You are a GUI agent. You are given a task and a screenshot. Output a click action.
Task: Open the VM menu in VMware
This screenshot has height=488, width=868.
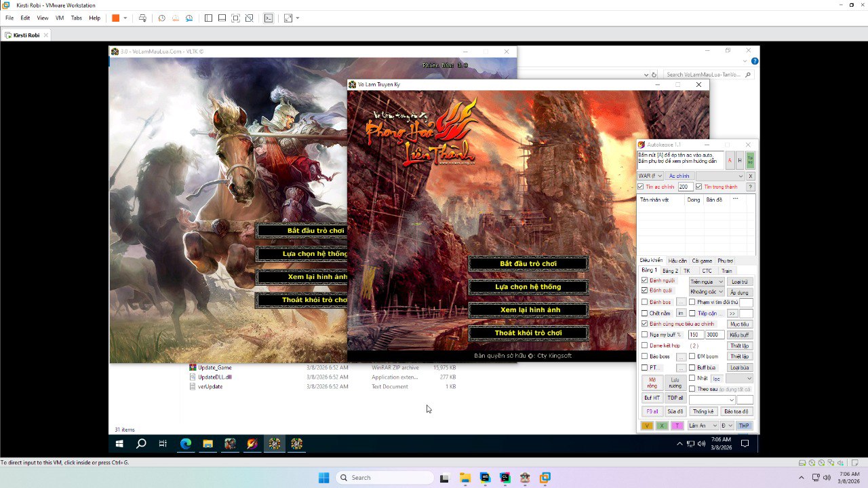tap(60, 18)
